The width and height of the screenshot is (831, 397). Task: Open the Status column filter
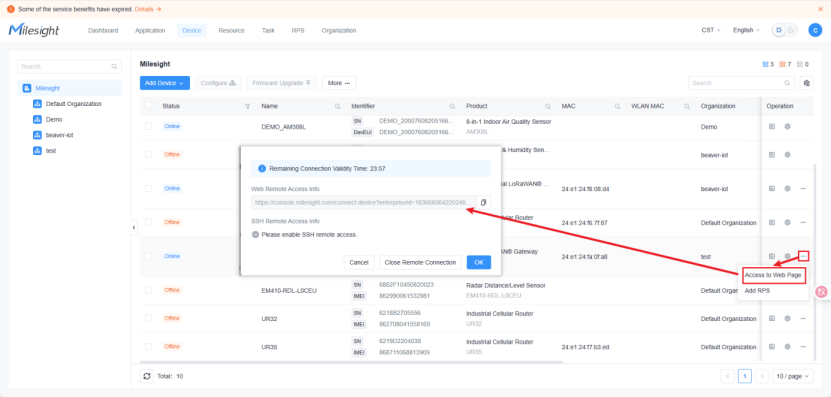(247, 107)
